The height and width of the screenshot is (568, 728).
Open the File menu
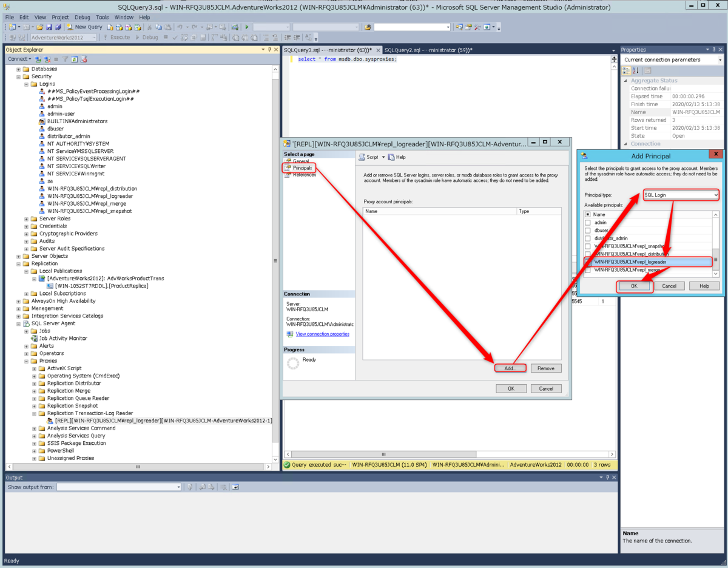pos(10,18)
